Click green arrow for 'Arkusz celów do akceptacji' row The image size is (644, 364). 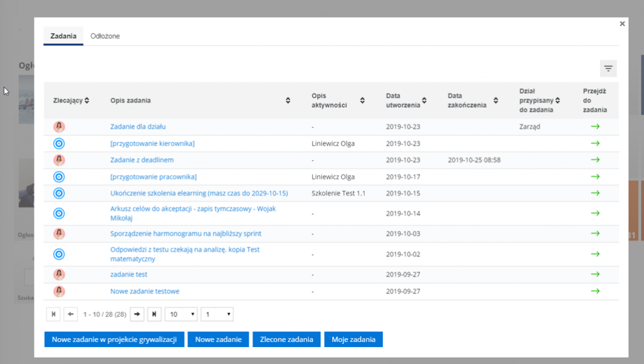coord(595,213)
